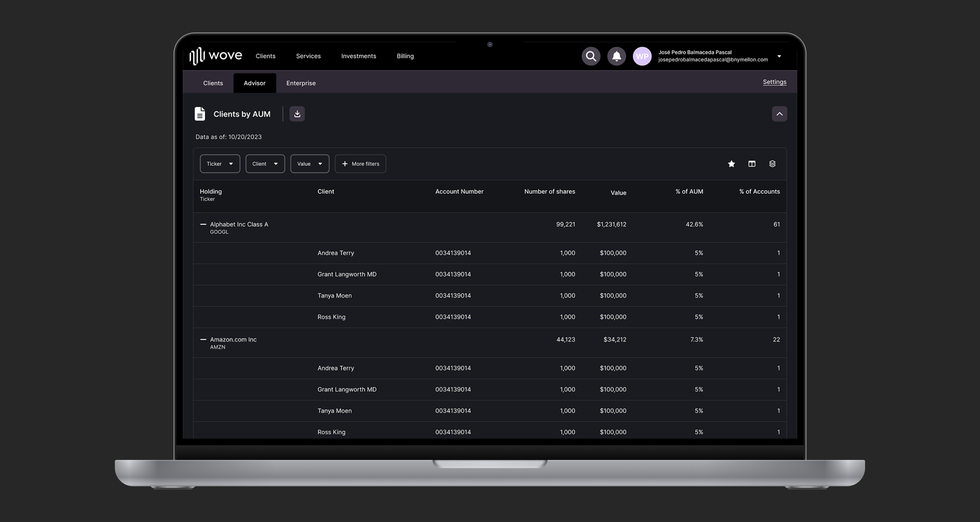980x522 pixels.
Task: Sort by Account Number column header
Action: pos(459,191)
